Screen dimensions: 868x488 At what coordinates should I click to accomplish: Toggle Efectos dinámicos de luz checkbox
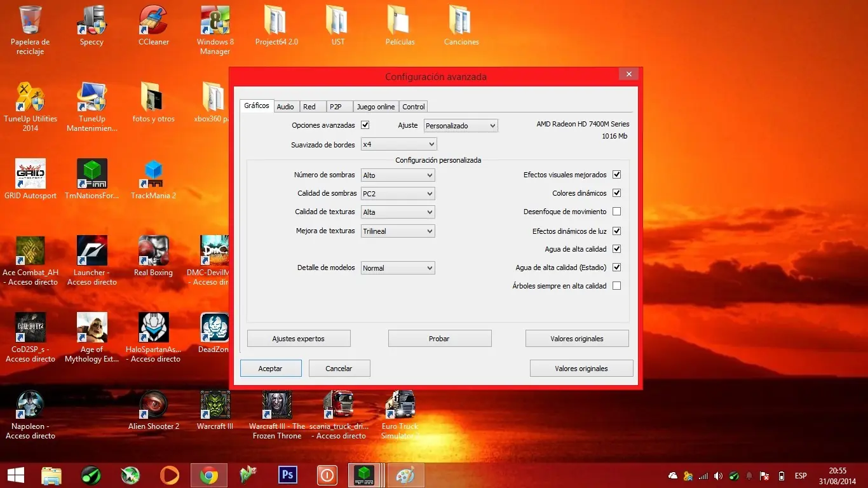616,231
